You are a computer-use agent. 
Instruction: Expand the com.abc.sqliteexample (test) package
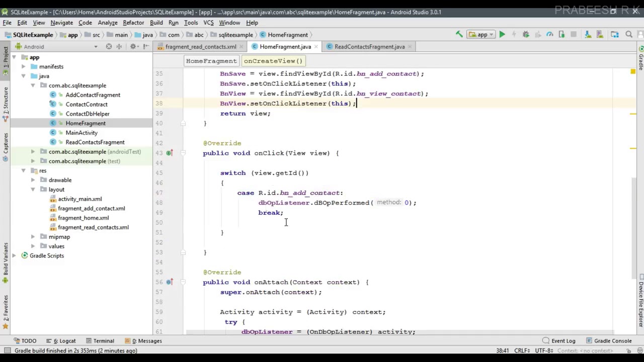(33, 161)
